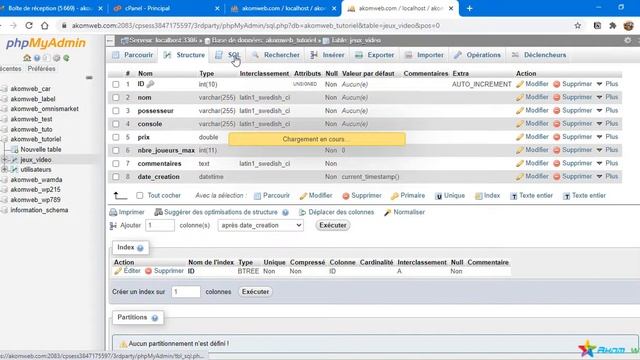Select the commentaires column checkbox

(116, 164)
